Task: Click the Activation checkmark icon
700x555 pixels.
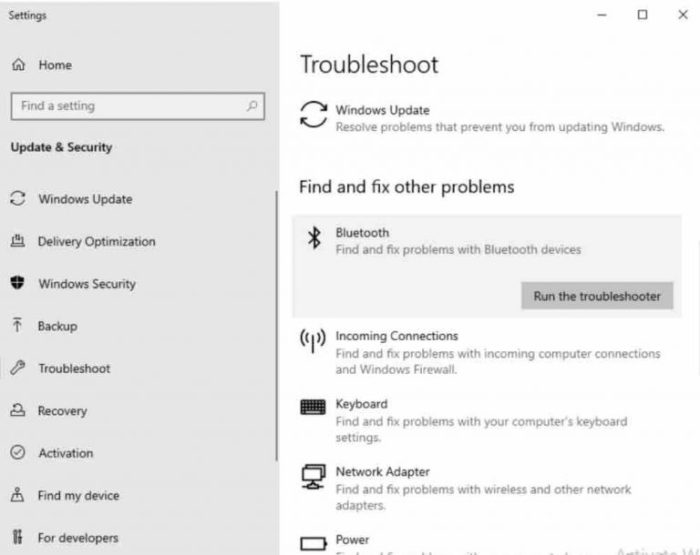Action: 17,453
